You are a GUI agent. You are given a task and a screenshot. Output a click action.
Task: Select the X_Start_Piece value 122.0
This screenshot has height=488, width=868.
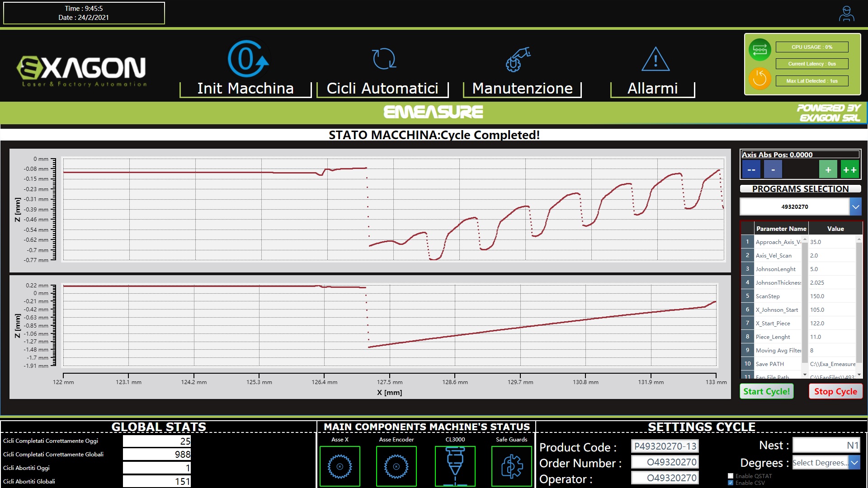click(x=832, y=323)
